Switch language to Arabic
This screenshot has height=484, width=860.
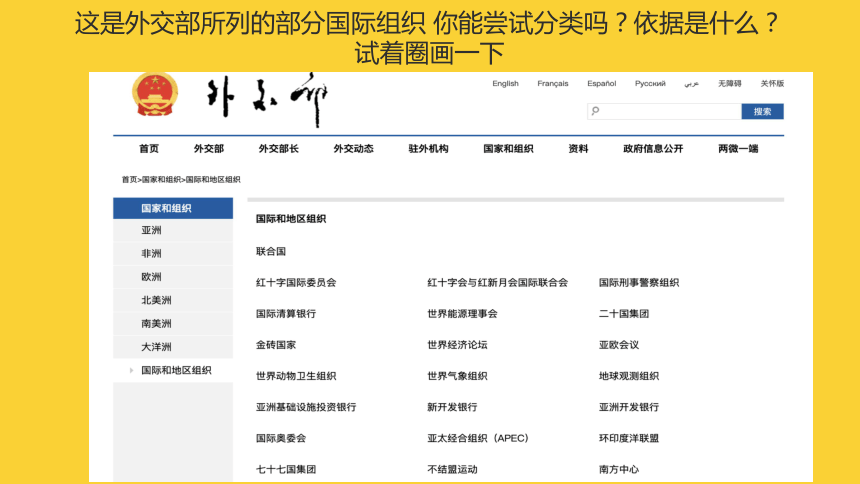click(x=692, y=83)
